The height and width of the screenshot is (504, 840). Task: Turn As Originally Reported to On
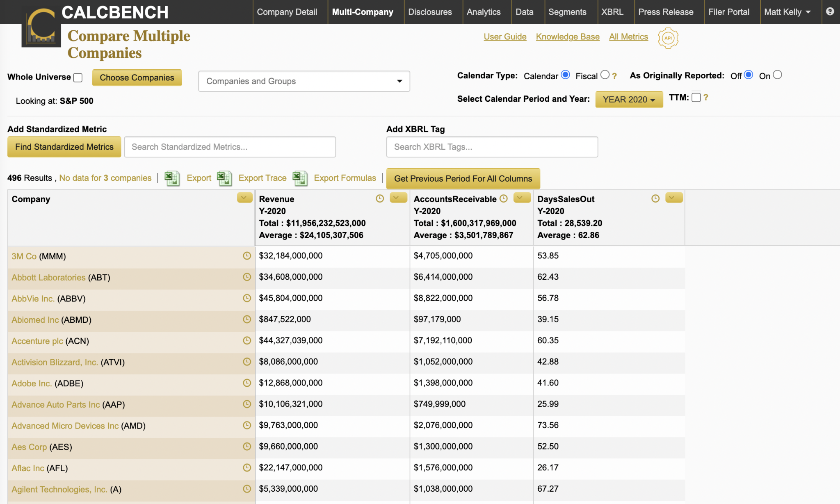click(777, 75)
